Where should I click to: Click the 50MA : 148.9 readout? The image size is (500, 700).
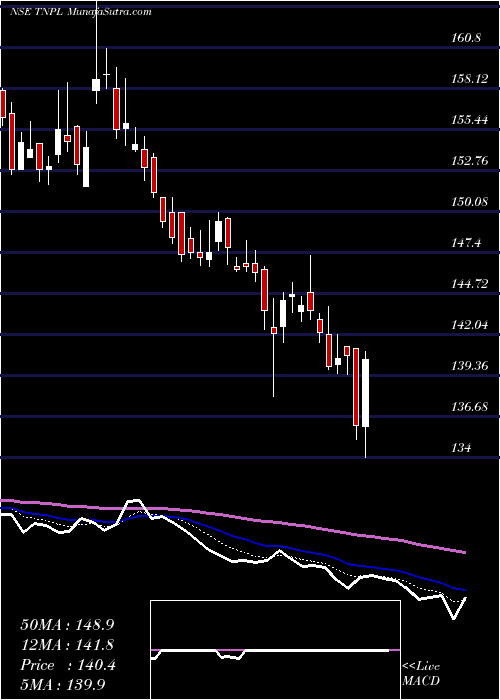point(65,625)
